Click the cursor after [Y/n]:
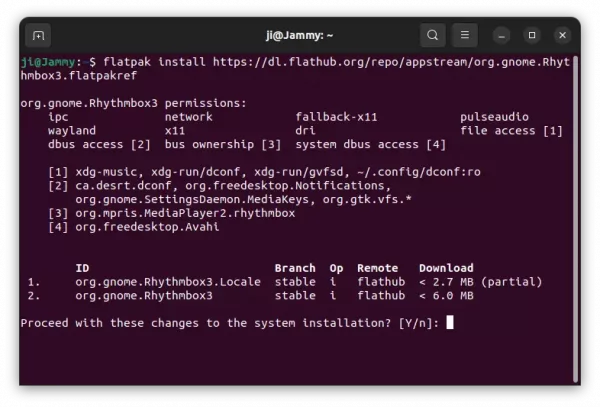The image size is (600, 407). (450, 322)
